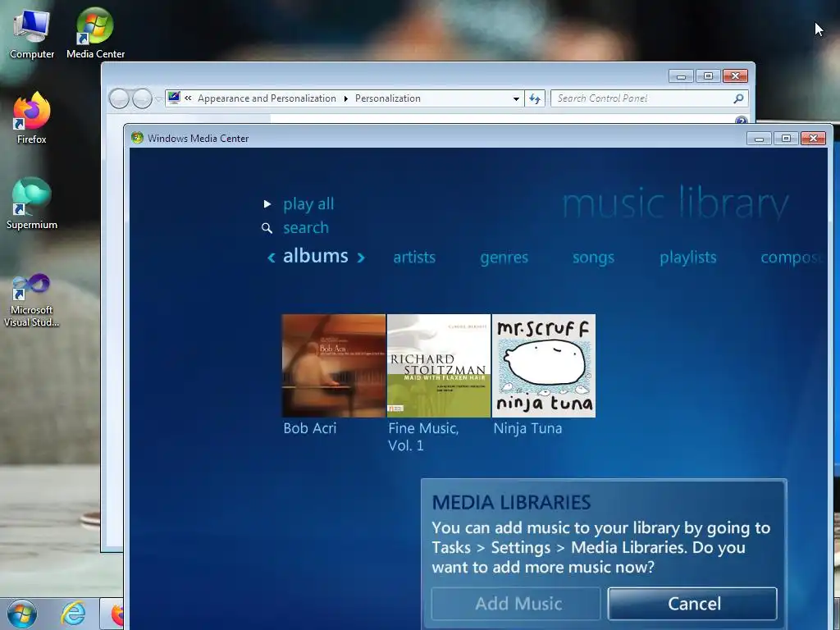Expand breadcrumb arrow after Appearance and Personalization
Screen dimensions: 840x630
click(x=345, y=99)
